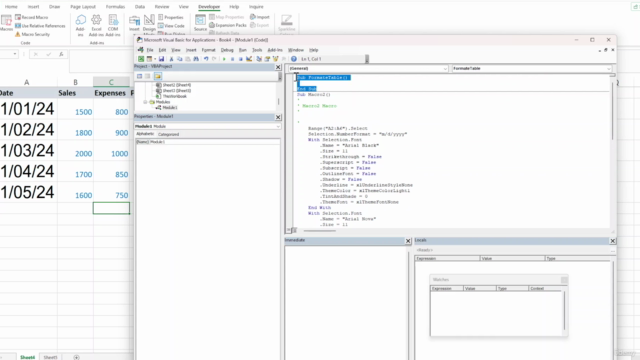This screenshot has height=360, width=640.
Task: Click the Macros button in Excel ribbon
Action: 6,23
